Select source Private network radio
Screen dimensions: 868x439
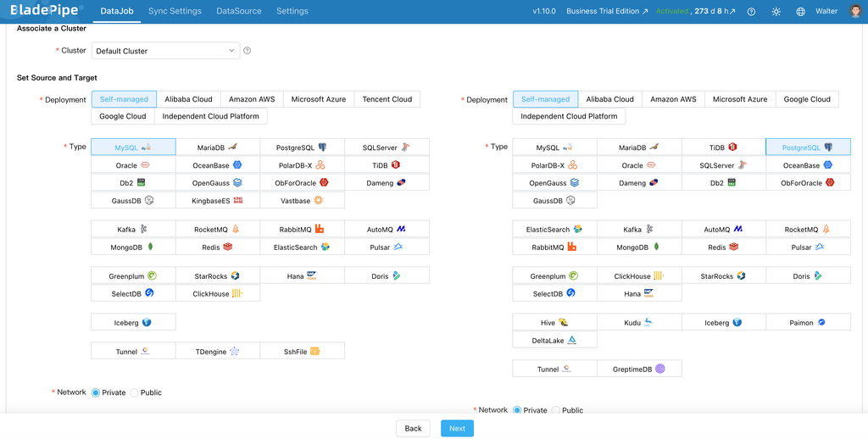(96, 392)
